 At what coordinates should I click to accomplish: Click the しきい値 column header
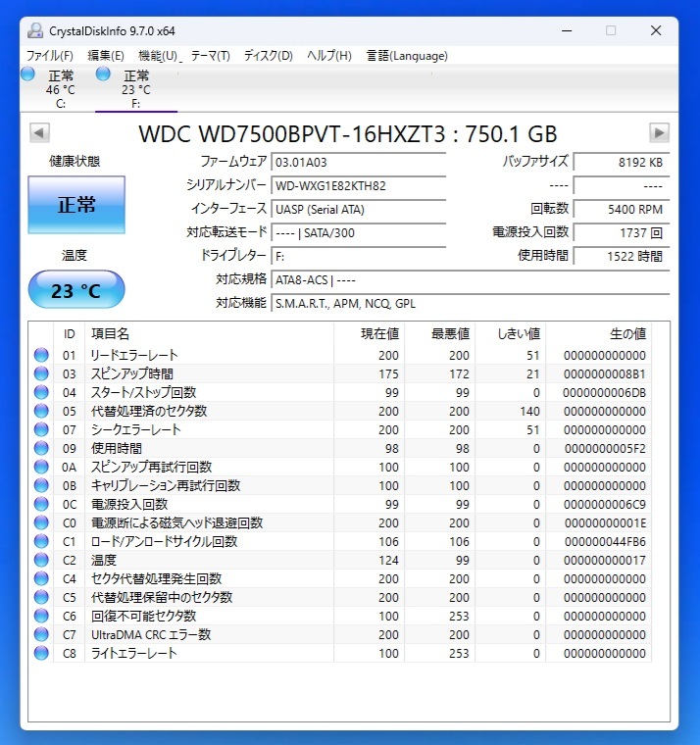(x=511, y=334)
